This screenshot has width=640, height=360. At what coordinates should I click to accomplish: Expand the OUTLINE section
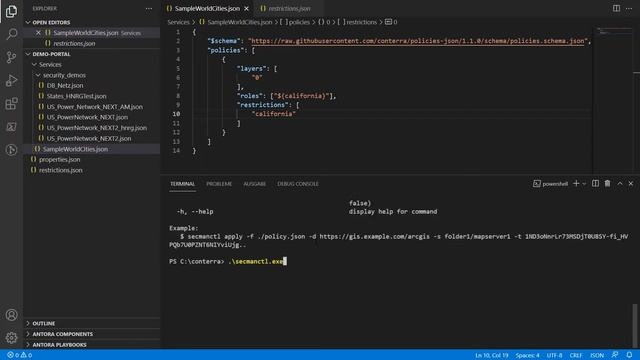pyautogui.click(x=43, y=323)
